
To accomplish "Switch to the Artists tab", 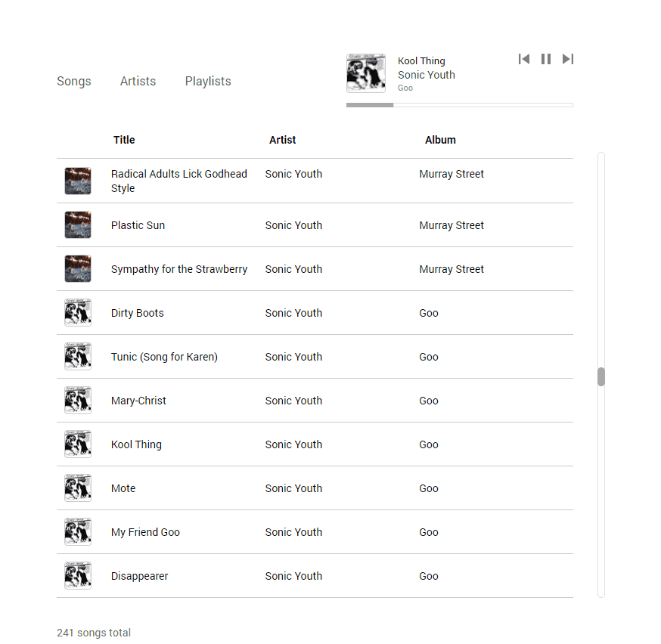I will pos(138,81).
